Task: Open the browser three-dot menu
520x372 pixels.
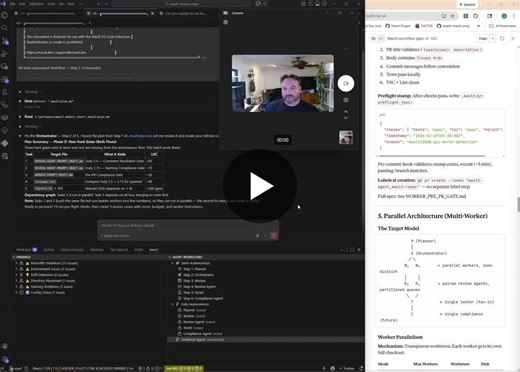Action: pos(514,16)
